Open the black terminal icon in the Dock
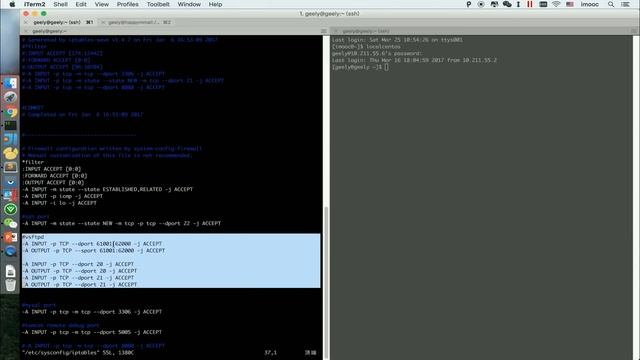 pos(11,125)
